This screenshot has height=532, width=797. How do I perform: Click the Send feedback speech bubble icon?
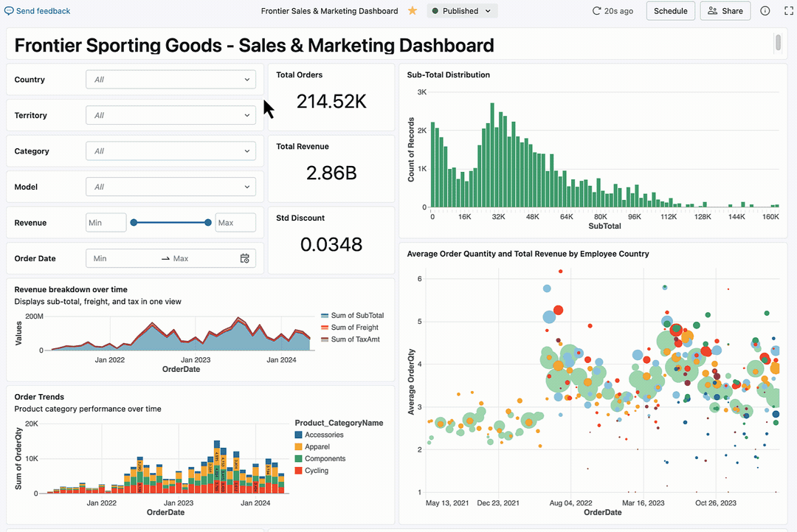coord(9,11)
